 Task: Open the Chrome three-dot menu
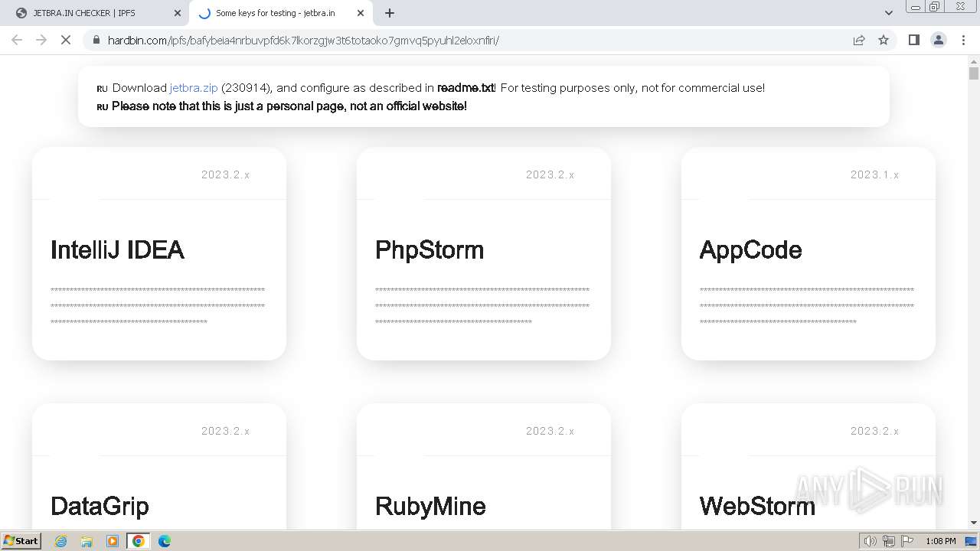click(x=963, y=40)
